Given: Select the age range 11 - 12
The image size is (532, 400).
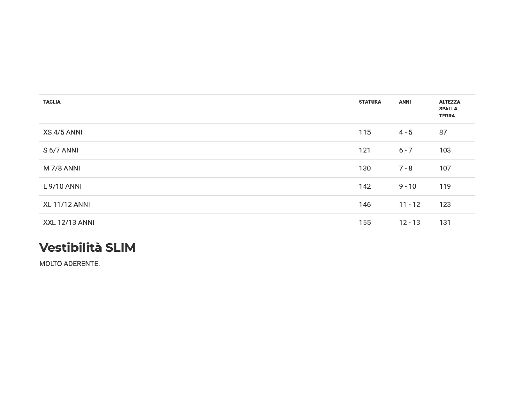Looking at the screenshot, I should point(409,204).
